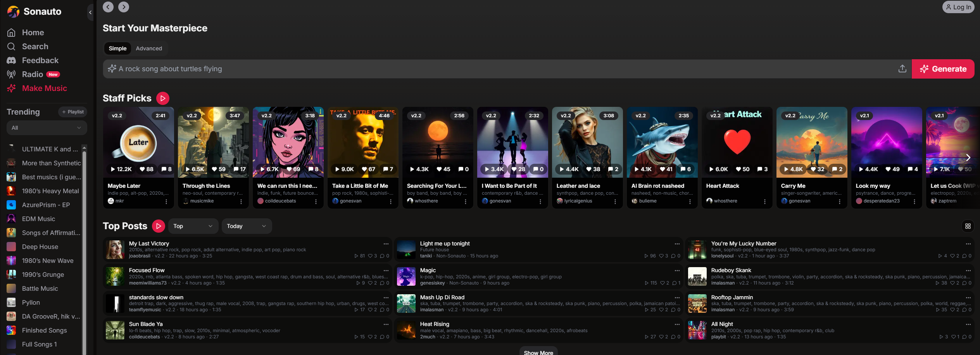This screenshot has width=980, height=355.
Task: Click the song prompt input field
Action: point(507,69)
